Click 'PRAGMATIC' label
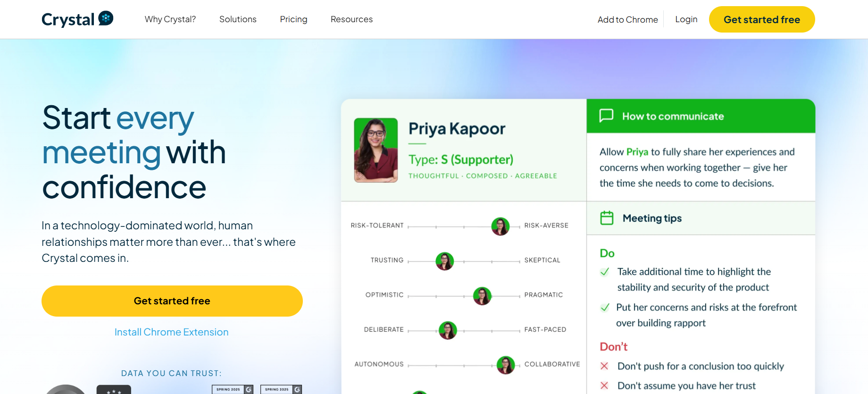This screenshot has width=868, height=394. (x=543, y=295)
